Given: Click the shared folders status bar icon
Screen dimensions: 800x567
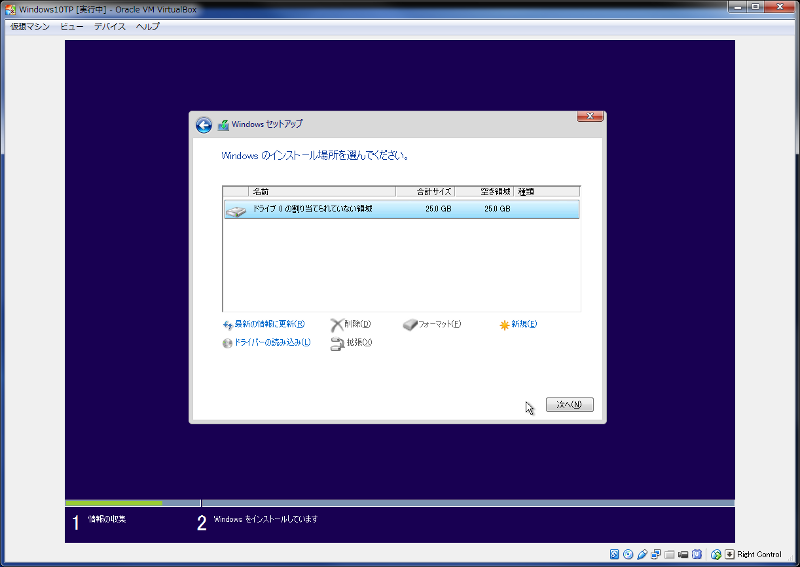Looking at the screenshot, I should tap(669, 555).
